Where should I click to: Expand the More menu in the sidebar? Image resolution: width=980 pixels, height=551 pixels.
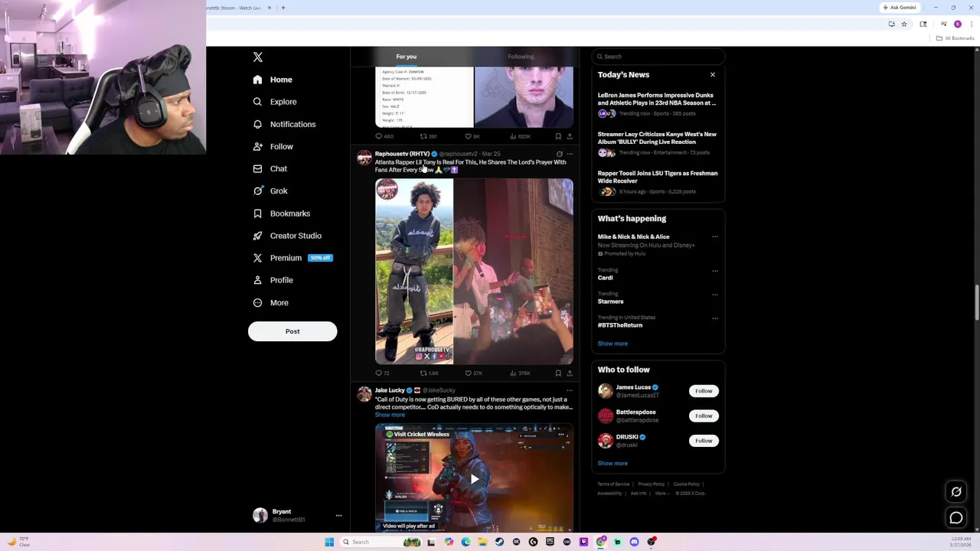pos(270,303)
